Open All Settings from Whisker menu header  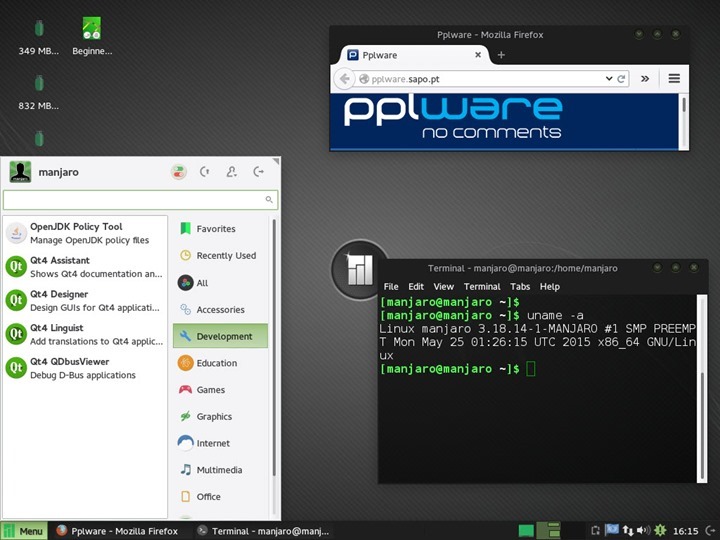click(x=179, y=172)
